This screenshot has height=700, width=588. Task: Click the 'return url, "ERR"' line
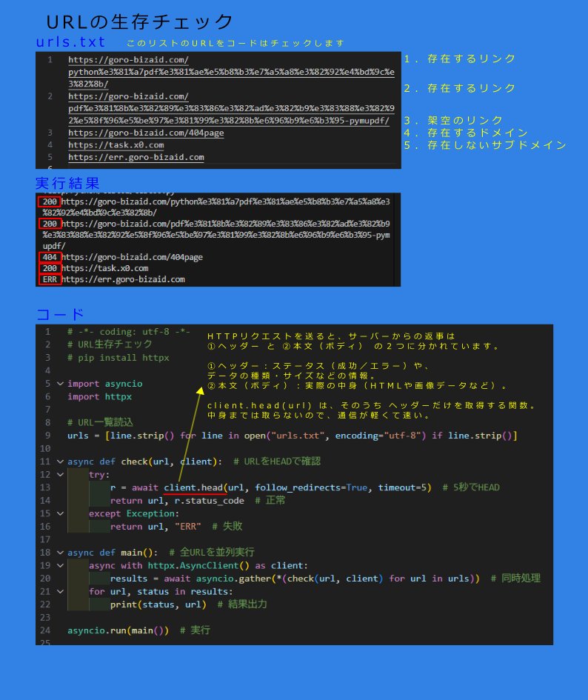click(x=156, y=527)
